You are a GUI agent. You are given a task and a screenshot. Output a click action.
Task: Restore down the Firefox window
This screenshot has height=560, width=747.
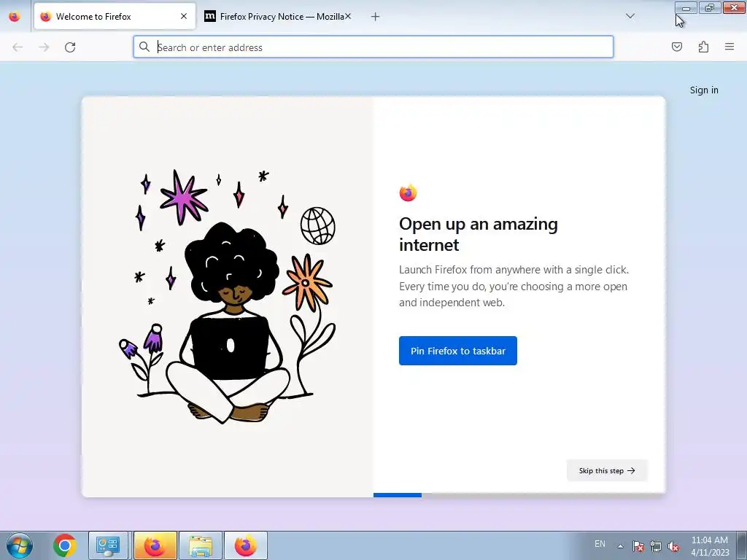coord(710,7)
